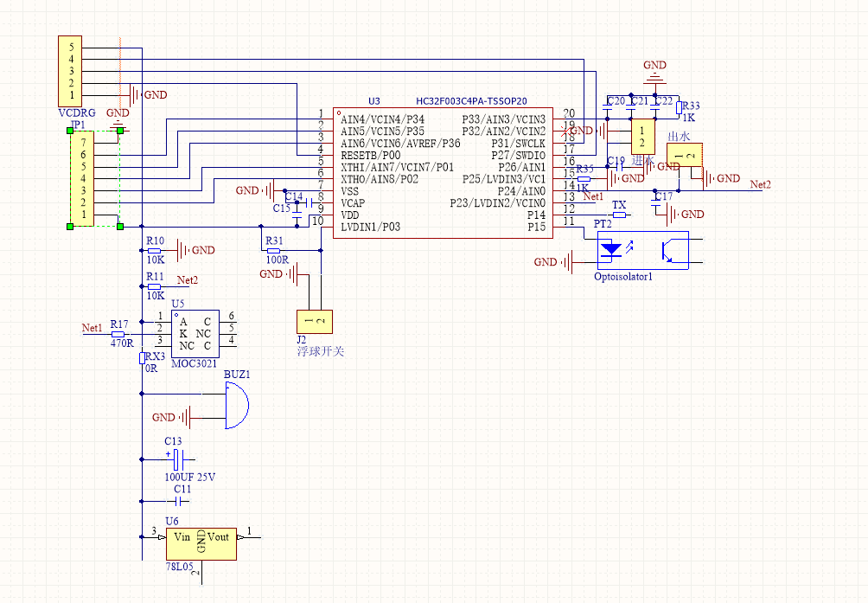868x603 pixels.
Task: Click the P1 seven-pin connector body
Action: tap(82, 178)
